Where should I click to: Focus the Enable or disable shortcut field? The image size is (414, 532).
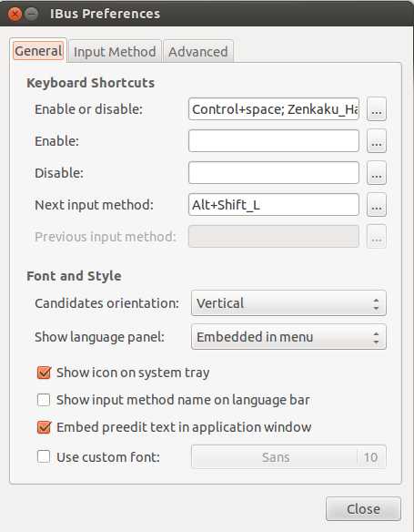(274, 109)
